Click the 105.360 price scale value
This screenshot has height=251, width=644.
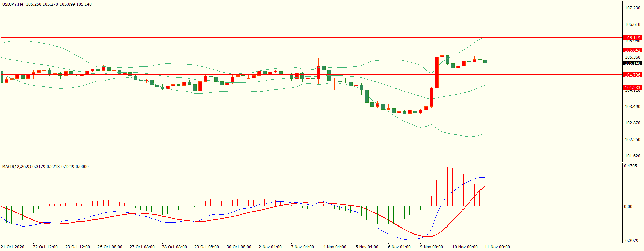(632, 57)
